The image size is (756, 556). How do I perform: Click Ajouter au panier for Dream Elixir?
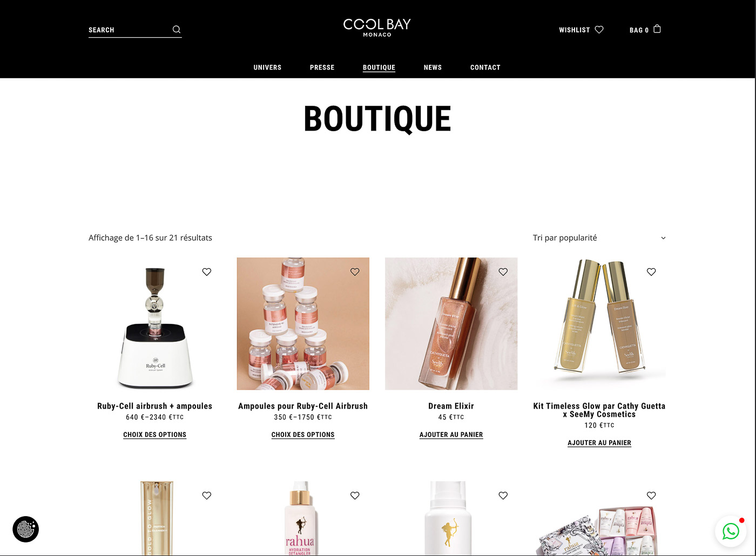click(x=451, y=435)
